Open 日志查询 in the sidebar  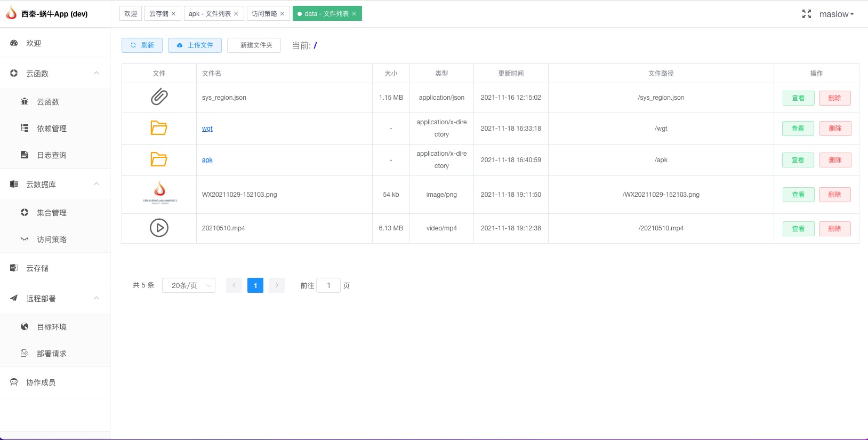click(x=55, y=155)
